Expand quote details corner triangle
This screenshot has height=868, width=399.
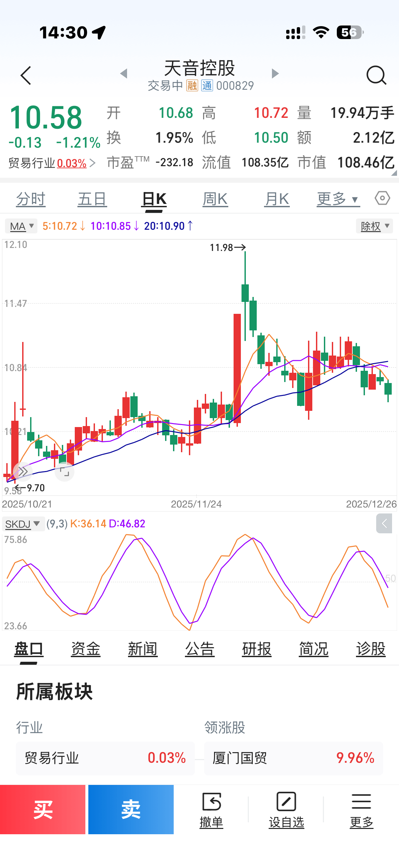[394, 173]
